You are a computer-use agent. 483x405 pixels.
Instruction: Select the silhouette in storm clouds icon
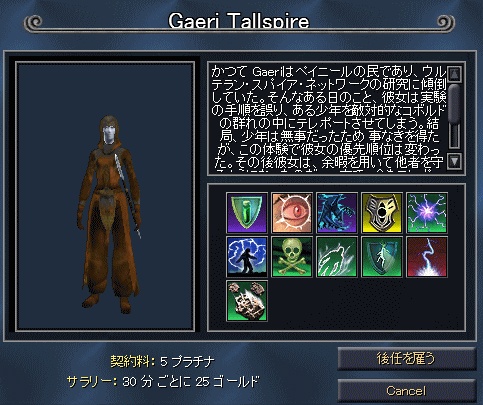click(x=247, y=257)
